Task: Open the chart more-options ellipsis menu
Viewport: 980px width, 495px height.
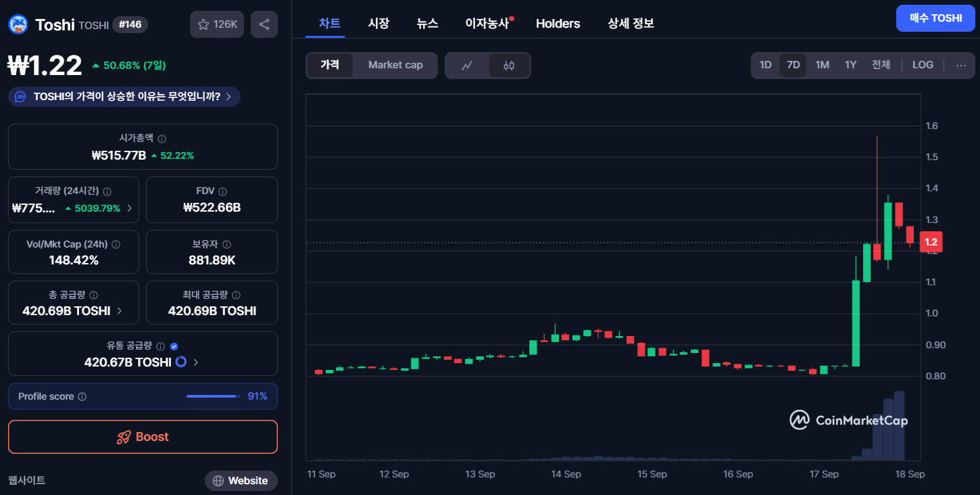Action: pos(960,65)
